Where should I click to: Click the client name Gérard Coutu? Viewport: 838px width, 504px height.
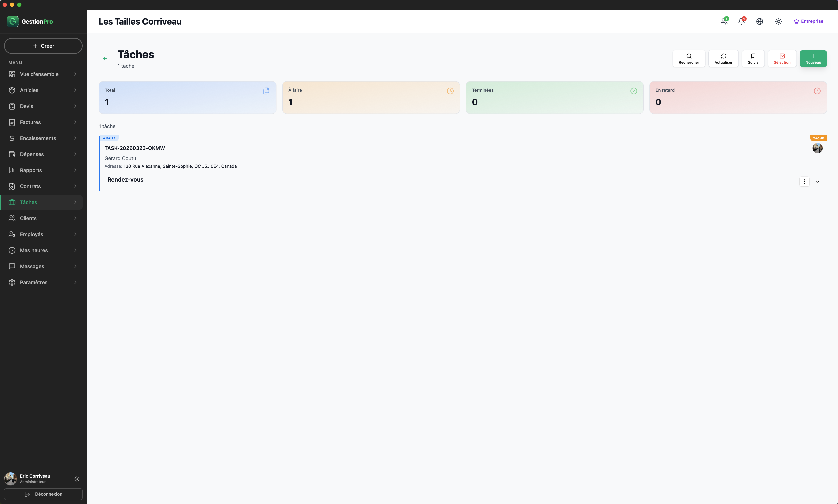(x=120, y=158)
